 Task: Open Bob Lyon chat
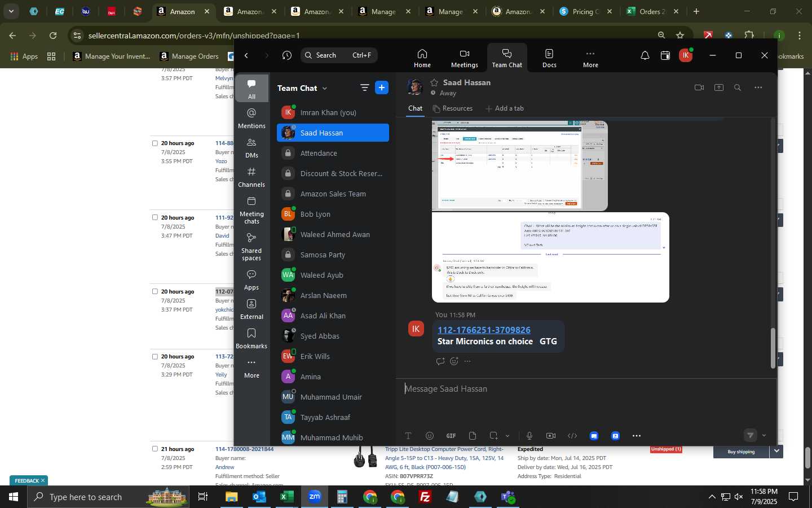(x=333, y=214)
